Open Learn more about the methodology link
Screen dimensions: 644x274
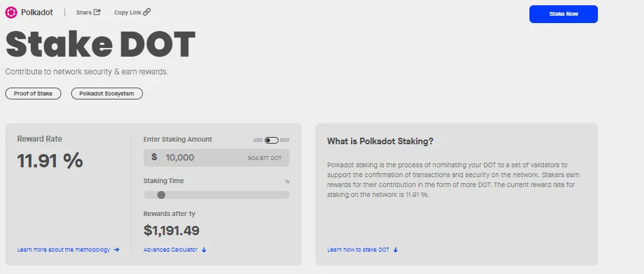pyautogui.click(x=64, y=250)
